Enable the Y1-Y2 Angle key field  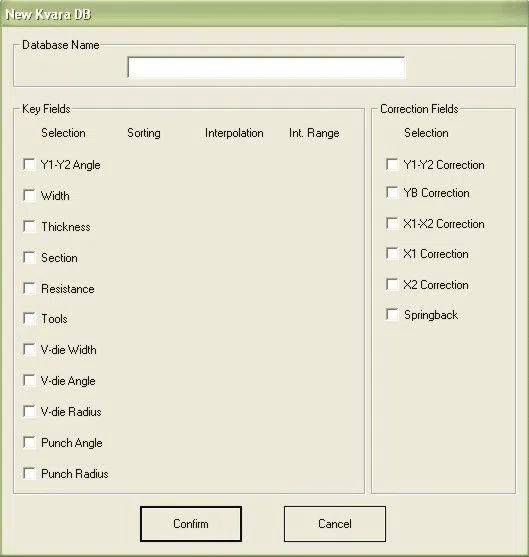pyautogui.click(x=29, y=164)
